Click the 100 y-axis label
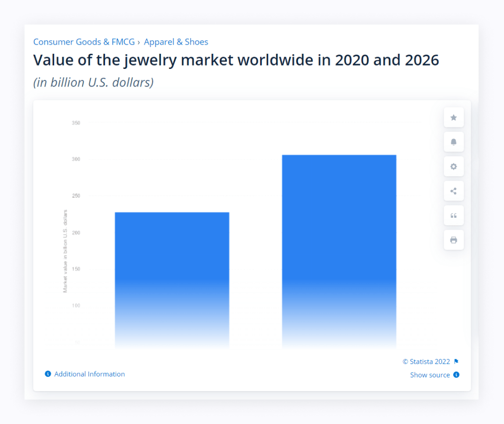This screenshot has height=424, width=504. (76, 306)
